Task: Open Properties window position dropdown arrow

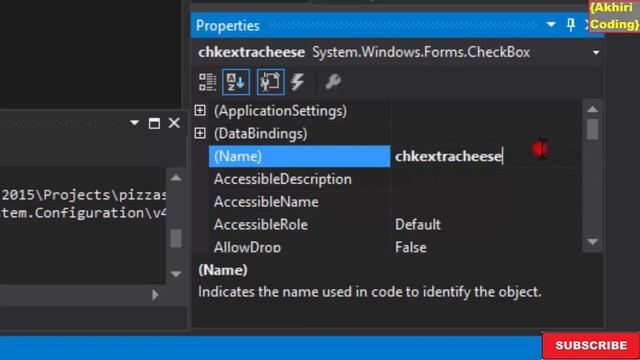Action: (x=551, y=25)
